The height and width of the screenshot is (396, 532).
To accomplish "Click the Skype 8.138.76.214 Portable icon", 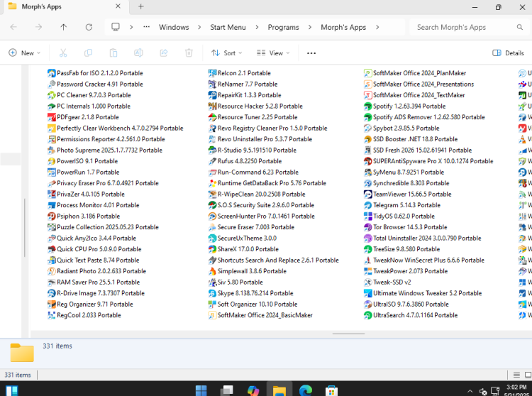I will click(212, 293).
